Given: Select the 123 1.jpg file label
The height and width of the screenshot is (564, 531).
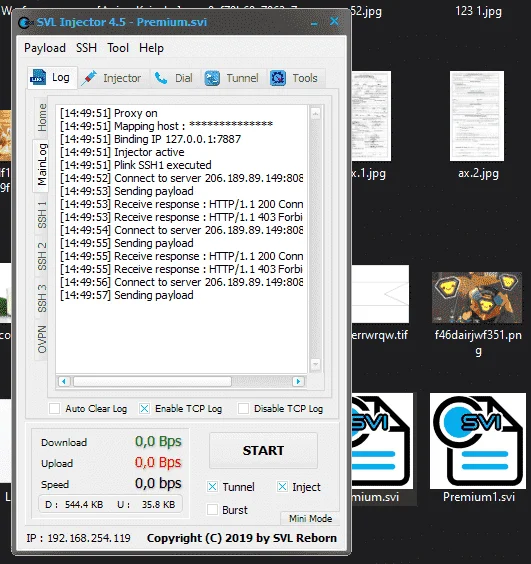Looking at the screenshot, I should [x=478, y=12].
